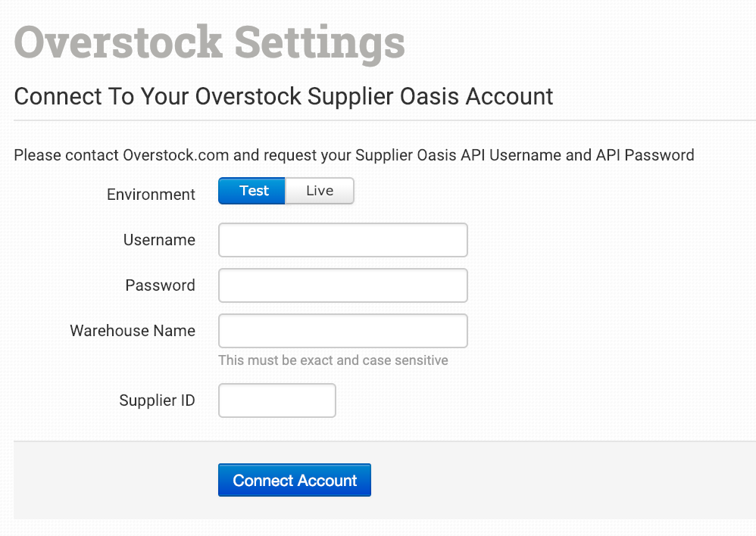Click 'API Password' in the instruction line
The image size is (756, 536).
[645, 155]
